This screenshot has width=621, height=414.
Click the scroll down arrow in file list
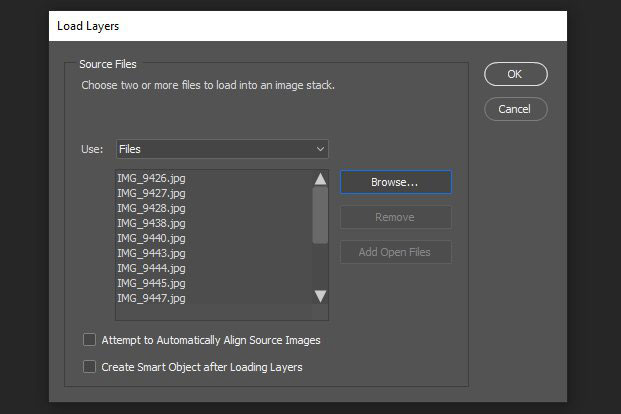[x=320, y=296]
